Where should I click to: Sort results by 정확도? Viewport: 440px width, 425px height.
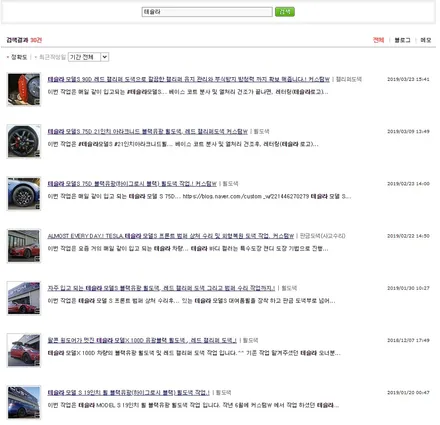pos(19,57)
